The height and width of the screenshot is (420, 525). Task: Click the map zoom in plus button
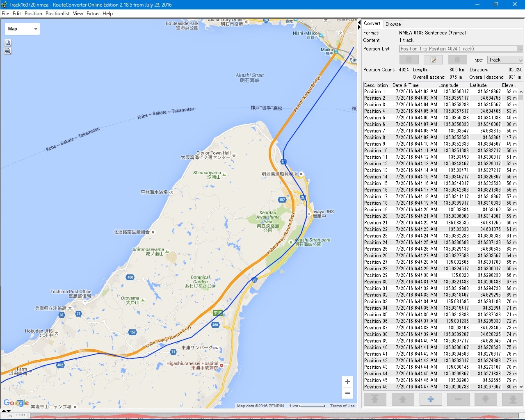click(x=347, y=382)
